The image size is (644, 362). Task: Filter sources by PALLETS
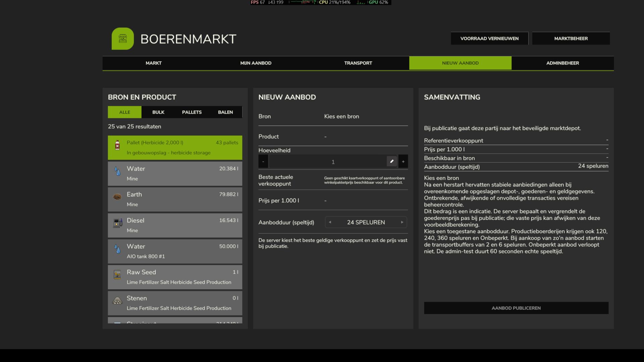192,112
